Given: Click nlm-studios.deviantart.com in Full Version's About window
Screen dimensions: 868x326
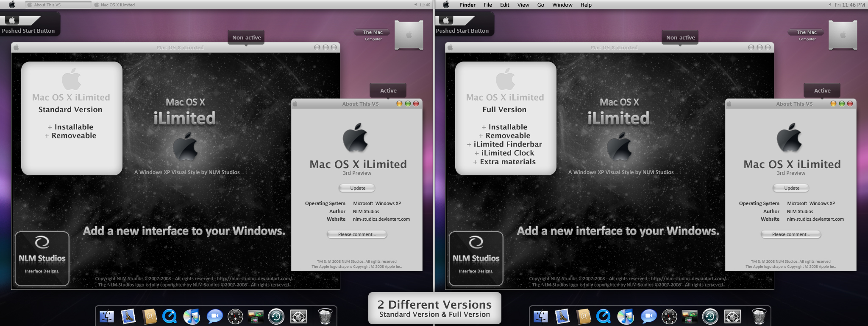Looking at the screenshot, I should pyautogui.click(x=815, y=219).
